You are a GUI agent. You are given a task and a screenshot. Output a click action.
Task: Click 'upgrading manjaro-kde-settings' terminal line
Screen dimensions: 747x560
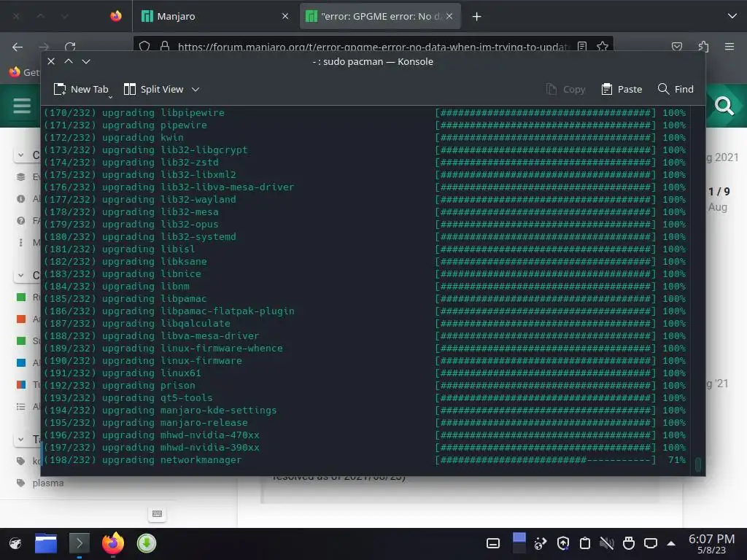click(x=189, y=411)
